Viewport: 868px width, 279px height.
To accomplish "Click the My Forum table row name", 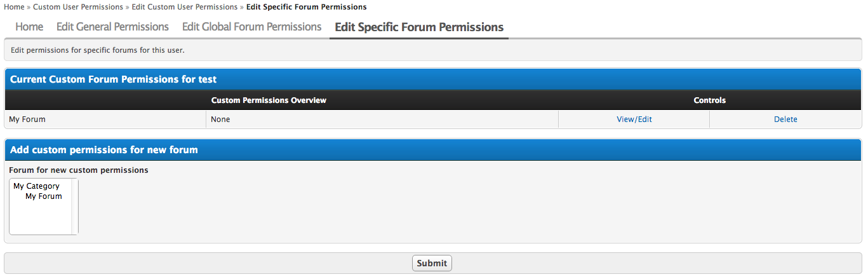I will click(x=27, y=119).
